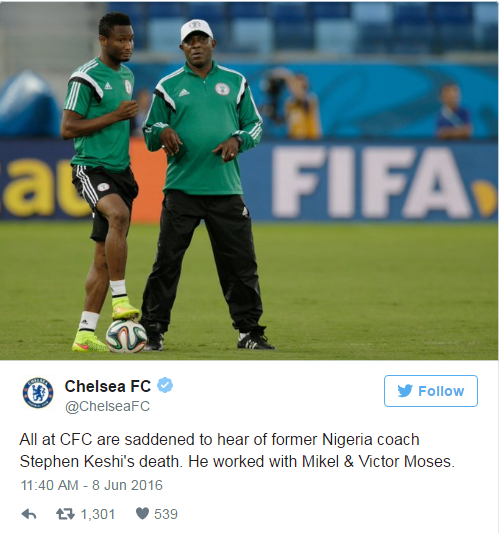This screenshot has width=502, height=533.
Task: Follow the Chelsea FC account
Action: [431, 391]
